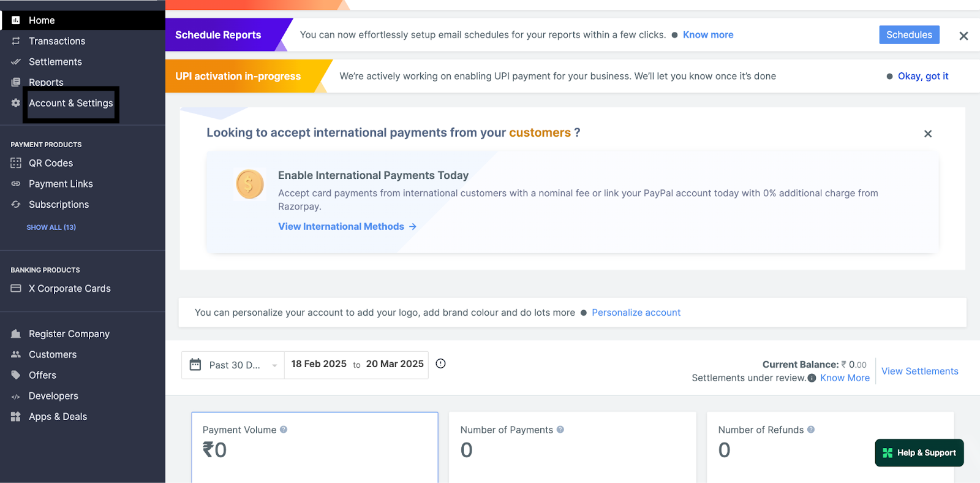Click the blue Schedules button
The width and height of the screenshot is (980, 483).
pyautogui.click(x=909, y=35)
